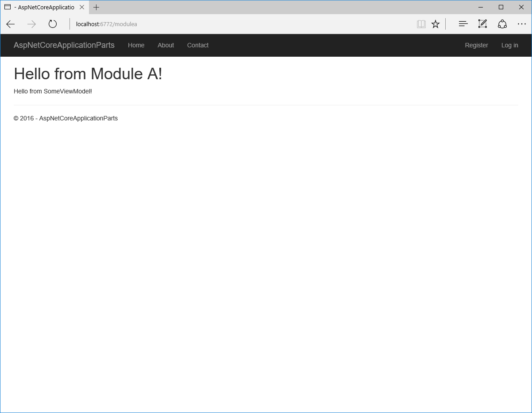Image resolution: width=532 pixels, height=413 pixels.
Task: Minimize the browser window
Action: 481,7
